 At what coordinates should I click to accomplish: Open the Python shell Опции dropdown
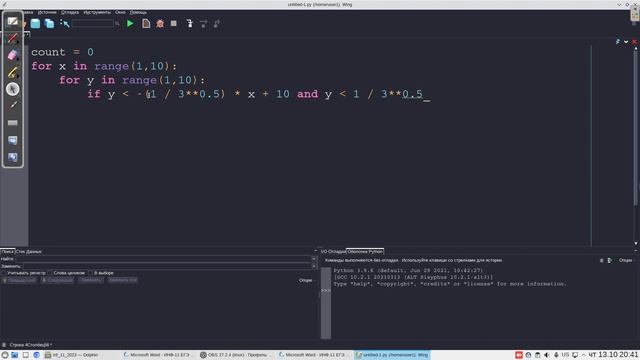click(x=627, y=260)
